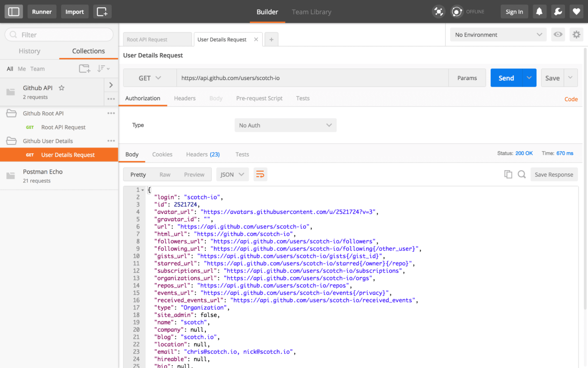Open settings with the wrench icon
The width and height of the screenshot is (588, 368).
[558, 12]
